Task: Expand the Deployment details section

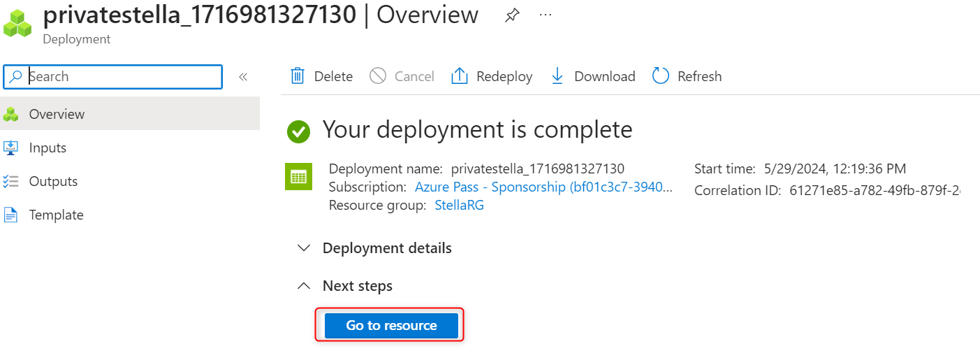Action: pyautogui.click(x=303, y=248)
